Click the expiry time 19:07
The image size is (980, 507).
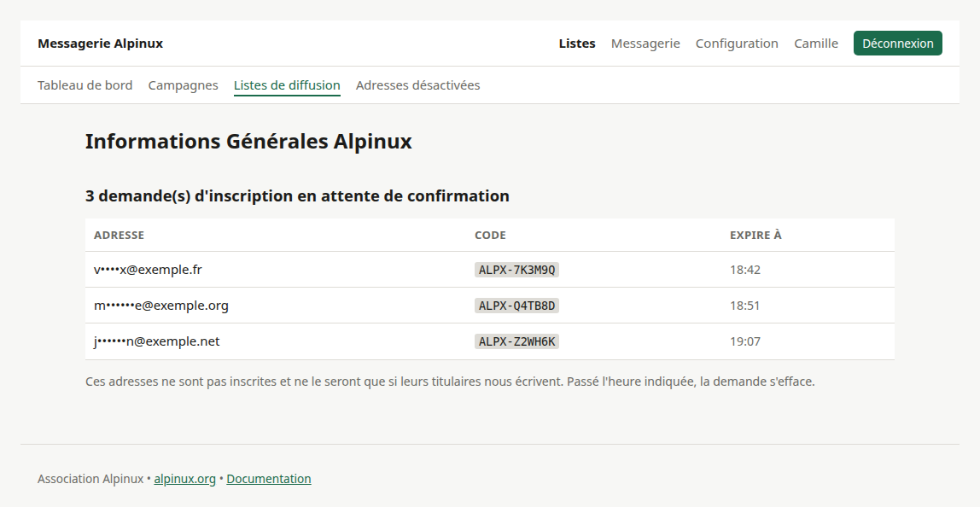click(745, 341)
